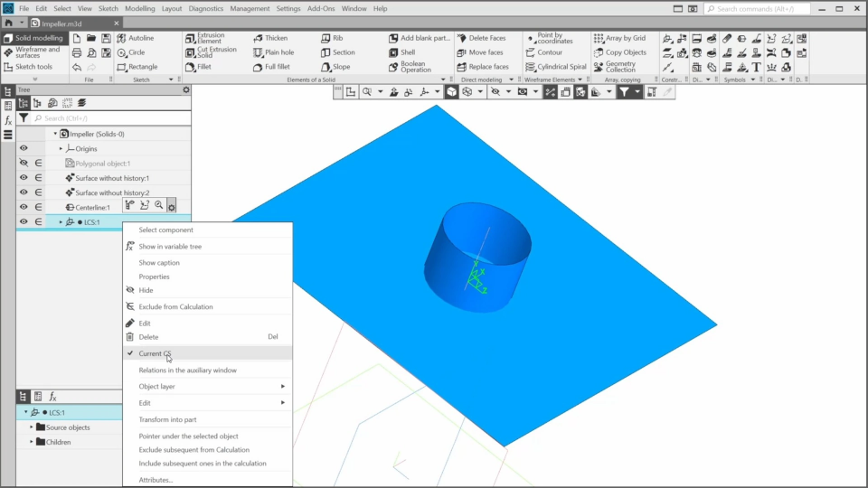Hide Surface without history:1 via eye icon
The height and width of the screenshot is (488, 868).
[x=24, y=178]
